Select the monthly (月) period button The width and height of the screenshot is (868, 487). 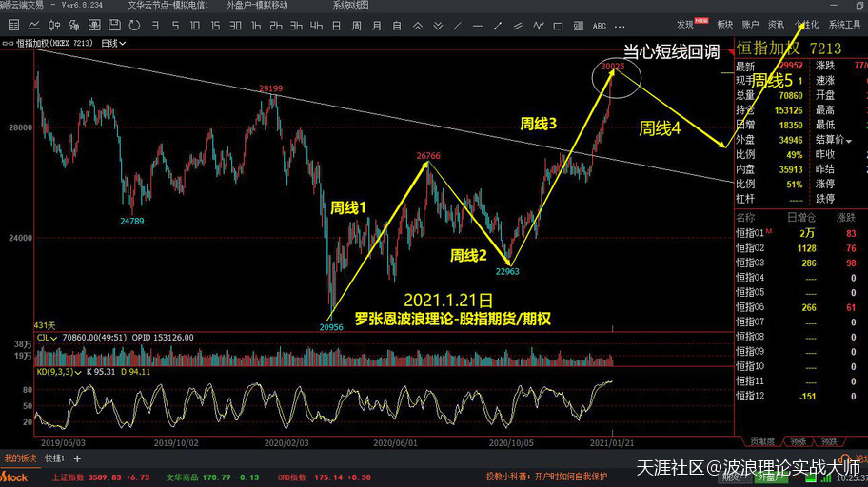click(377, 26)
